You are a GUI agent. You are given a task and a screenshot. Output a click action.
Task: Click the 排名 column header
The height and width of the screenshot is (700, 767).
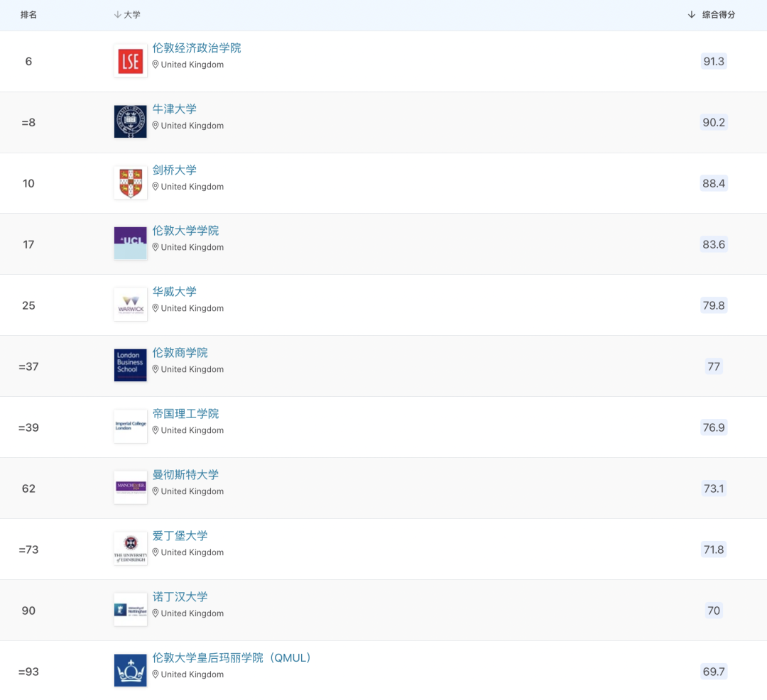[x=28, y=15]
